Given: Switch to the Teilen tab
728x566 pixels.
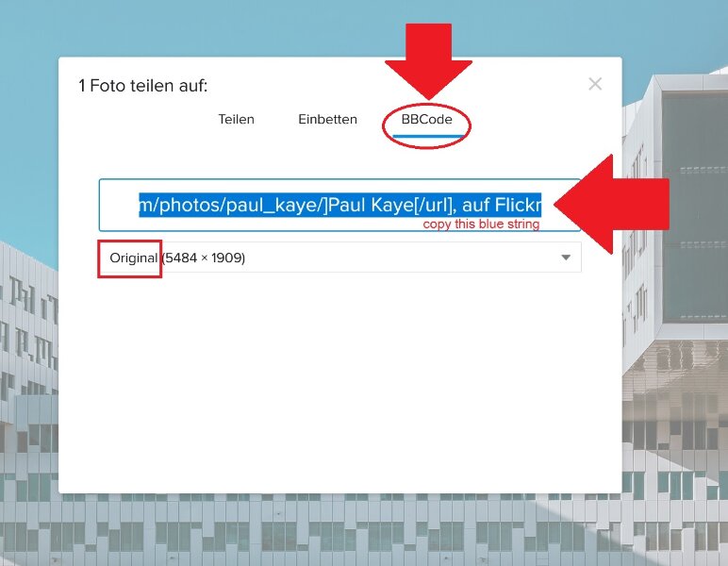Looking at the screenshot, I should coord(236,120).
